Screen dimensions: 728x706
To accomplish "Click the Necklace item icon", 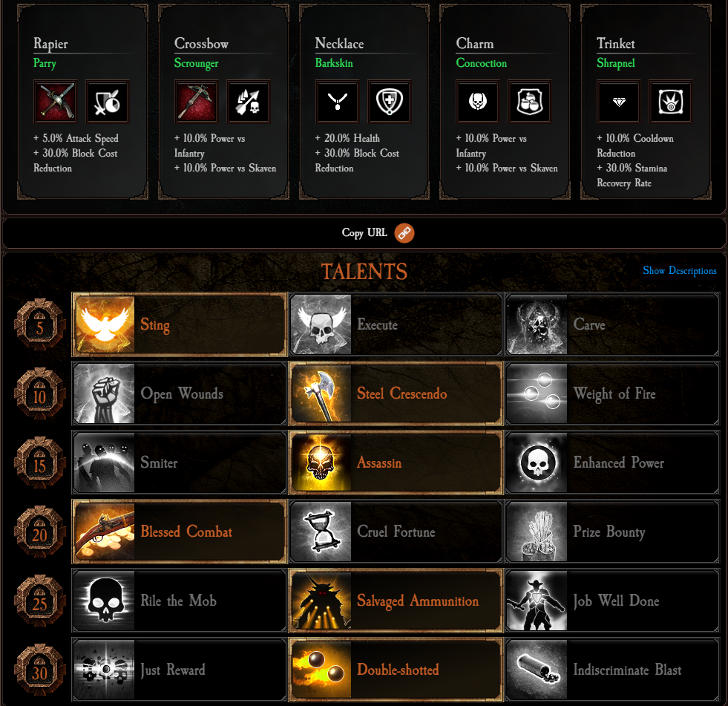I will (337, 101).
